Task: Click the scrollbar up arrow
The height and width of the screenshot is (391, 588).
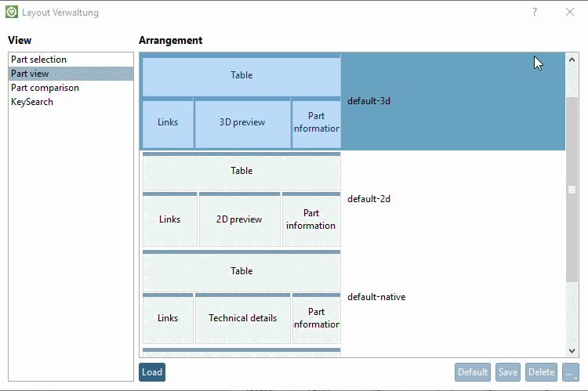Action: pos(572,60)
